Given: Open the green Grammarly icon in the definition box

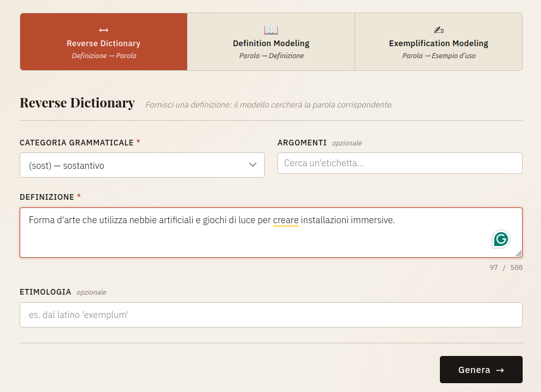Looking at the screenshot, I should (501, 239).
